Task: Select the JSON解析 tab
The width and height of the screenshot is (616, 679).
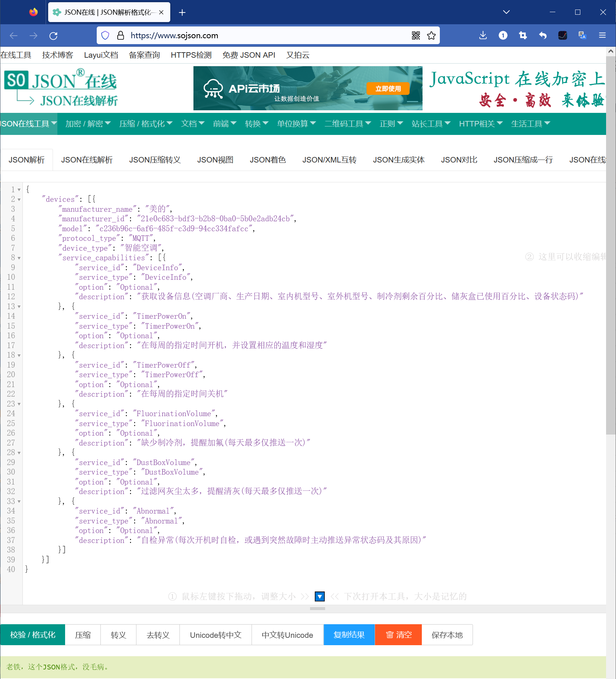Action: point(26,160)
